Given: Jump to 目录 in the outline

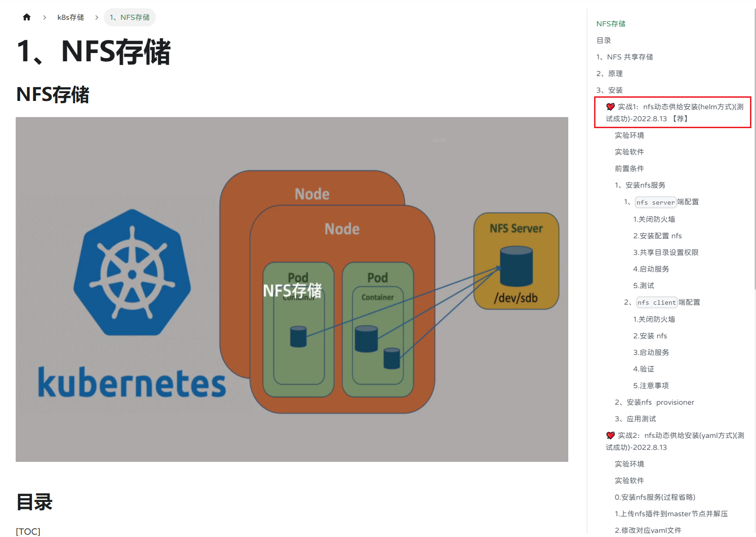Looking at the screenshot, I should (604, 41).
